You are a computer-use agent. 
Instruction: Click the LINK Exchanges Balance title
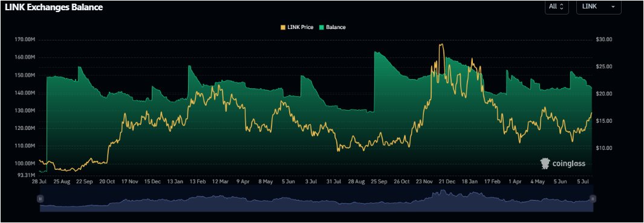tap(54, 7)
